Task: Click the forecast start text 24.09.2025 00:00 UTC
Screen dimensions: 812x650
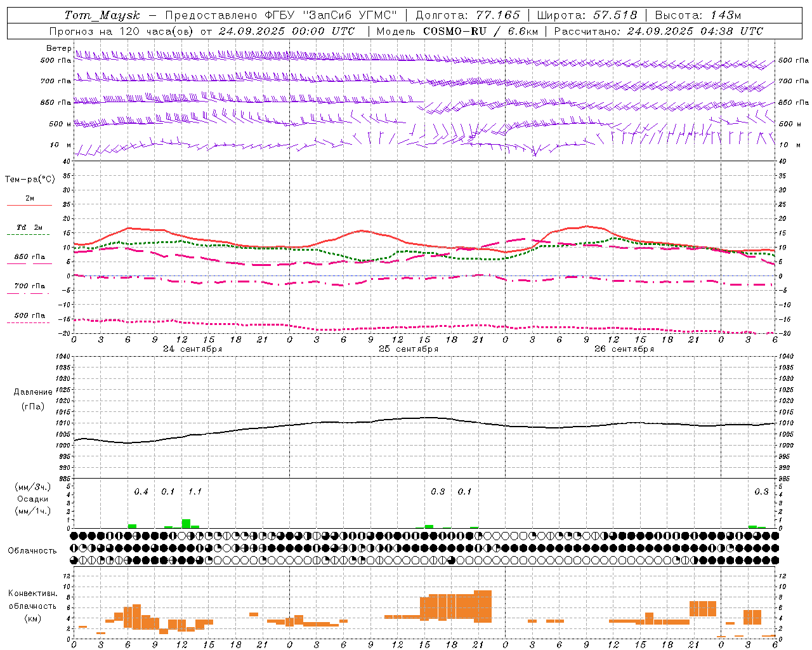Action: coord(287,31)
